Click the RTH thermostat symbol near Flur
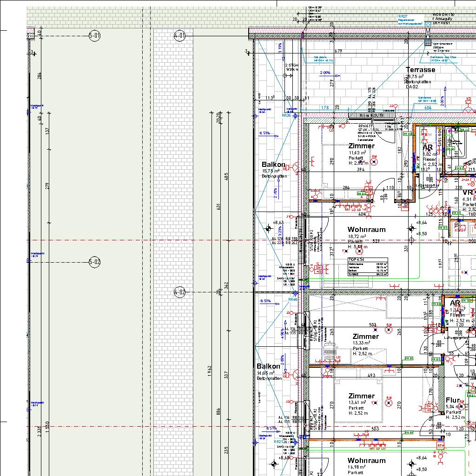 [x=440, y=445]
